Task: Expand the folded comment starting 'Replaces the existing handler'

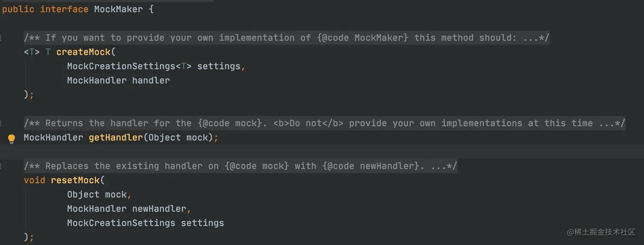Action: (x=241, y=166)
